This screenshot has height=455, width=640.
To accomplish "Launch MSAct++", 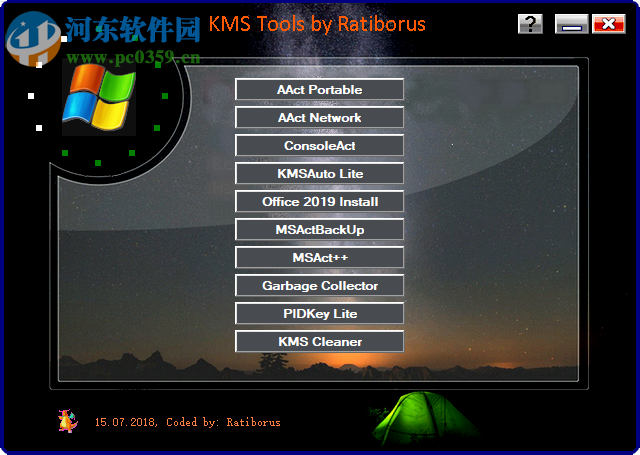I will point(319,257).
